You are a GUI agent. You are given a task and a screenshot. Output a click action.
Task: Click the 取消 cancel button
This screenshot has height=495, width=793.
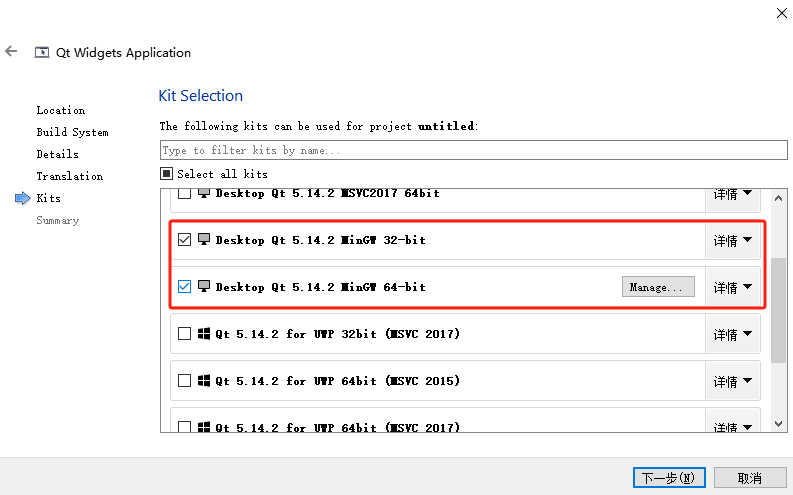click(x=750, y=478)
